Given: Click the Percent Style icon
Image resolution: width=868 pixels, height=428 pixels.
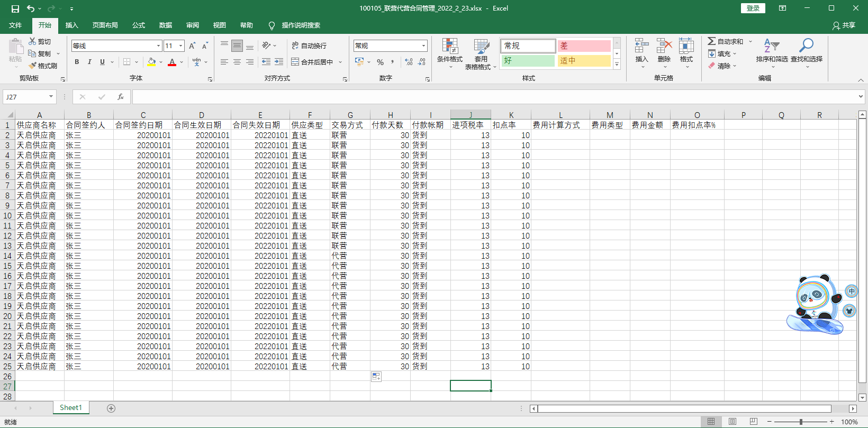Looking at the screenshot, I should (380, 62).
